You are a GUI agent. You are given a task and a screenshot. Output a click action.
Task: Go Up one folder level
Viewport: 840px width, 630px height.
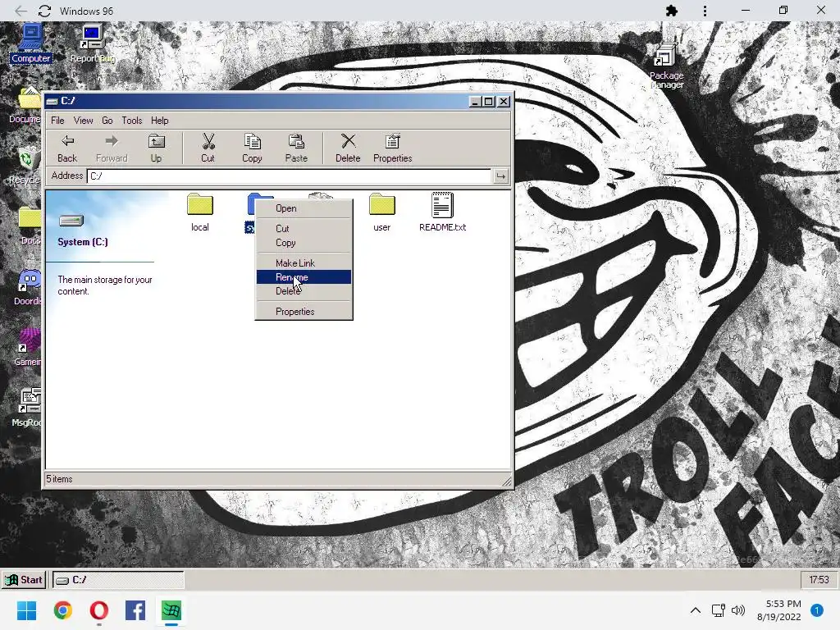point(156,148)
